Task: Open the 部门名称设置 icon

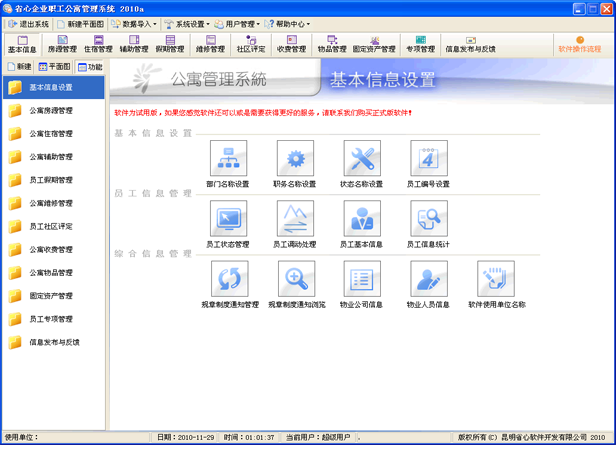Action: click(x=228, y=159)
